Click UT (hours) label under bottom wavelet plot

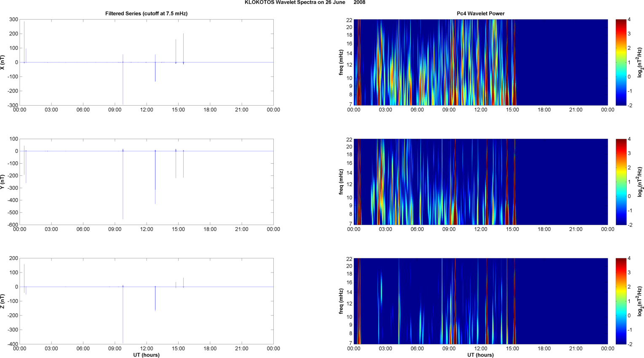click(481, 355)
